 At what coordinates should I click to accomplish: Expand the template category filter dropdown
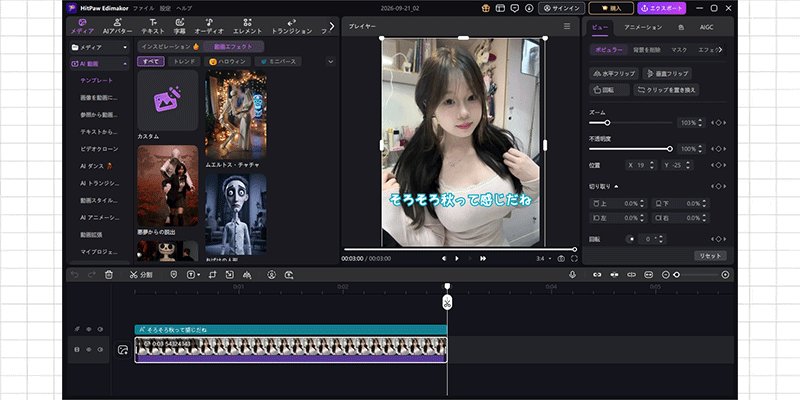pos(331,62)
